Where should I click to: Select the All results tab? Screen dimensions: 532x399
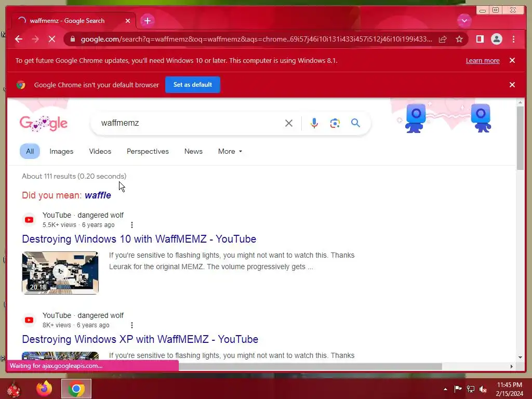click(30, 151)
